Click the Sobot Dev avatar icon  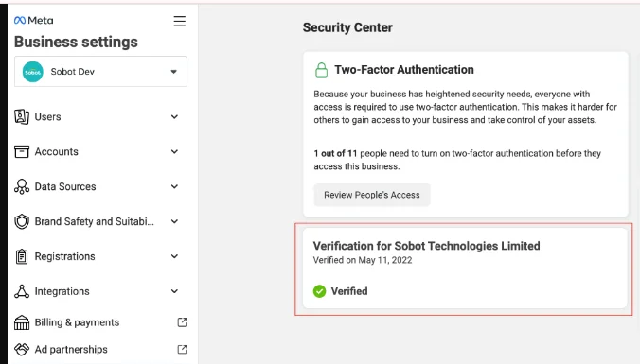32,72
